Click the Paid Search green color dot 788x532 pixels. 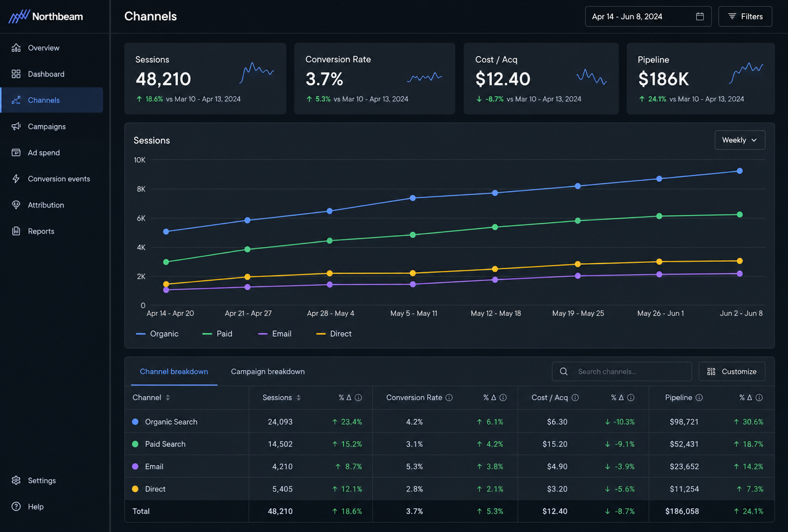point(135,444)
